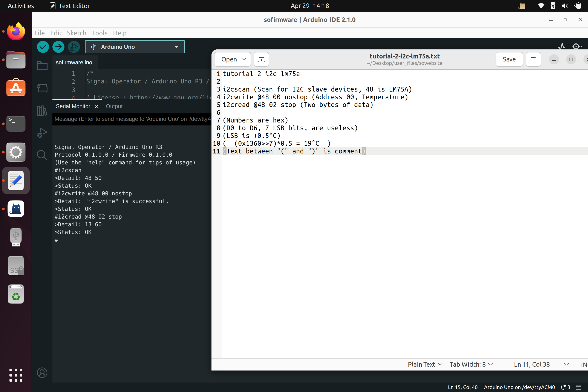588x392 pixels.
Task: Switch to the Output tab
Action: pos(114,106)
